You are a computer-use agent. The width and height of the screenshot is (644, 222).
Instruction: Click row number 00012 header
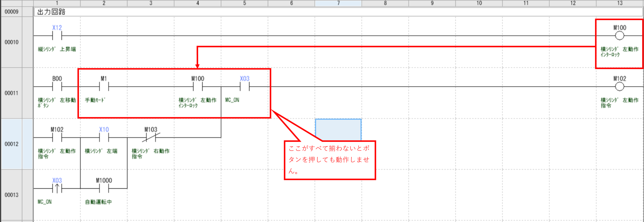coord(12,144)
